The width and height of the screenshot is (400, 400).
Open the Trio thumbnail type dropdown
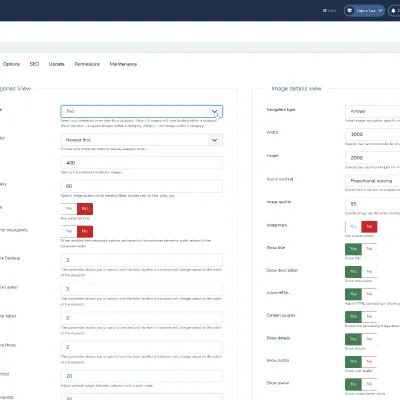point(141,111)
